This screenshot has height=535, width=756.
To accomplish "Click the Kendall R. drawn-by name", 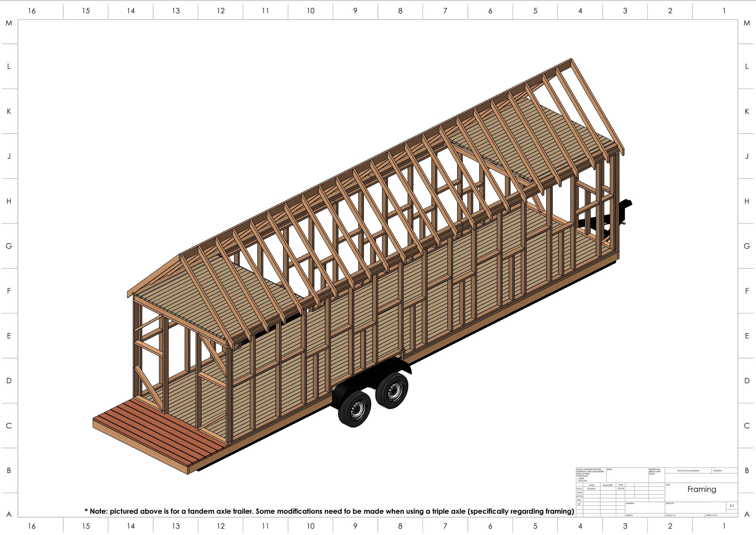I will [591, 489].
